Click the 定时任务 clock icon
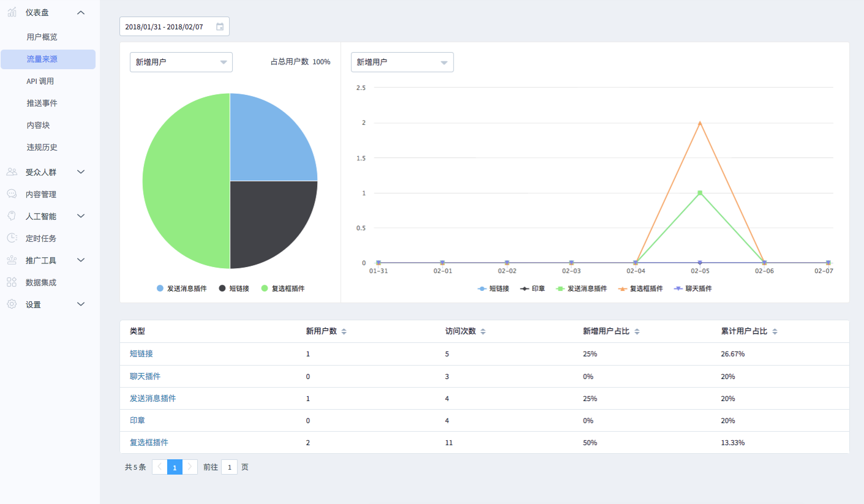The width and height of the screenshot is (864, 504). coord(12,238)
